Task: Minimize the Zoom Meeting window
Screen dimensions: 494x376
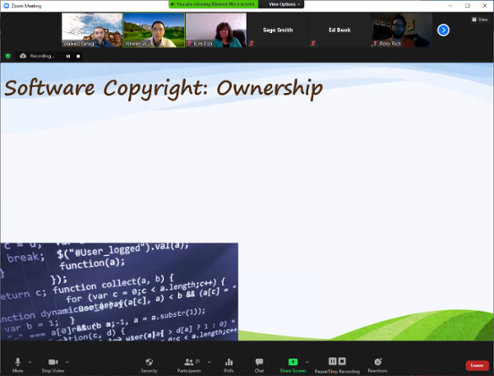Action: pos(450,6)
